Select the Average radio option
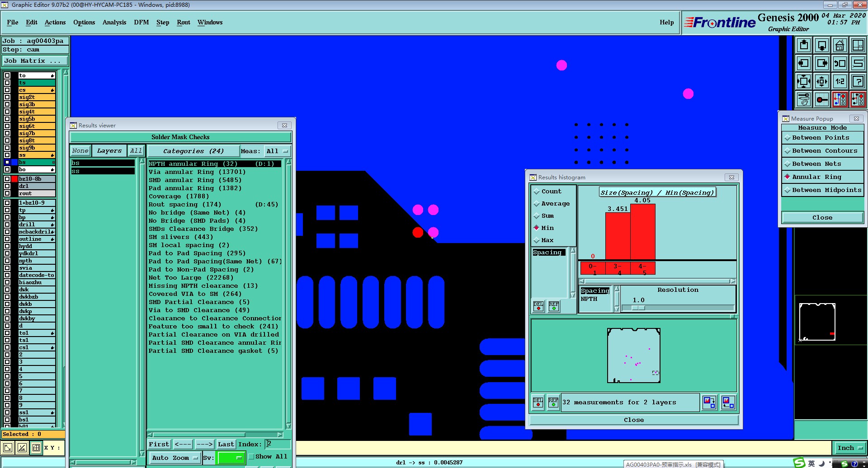The image size is (868, 468). pyautogui.click(x=537, y=204)
